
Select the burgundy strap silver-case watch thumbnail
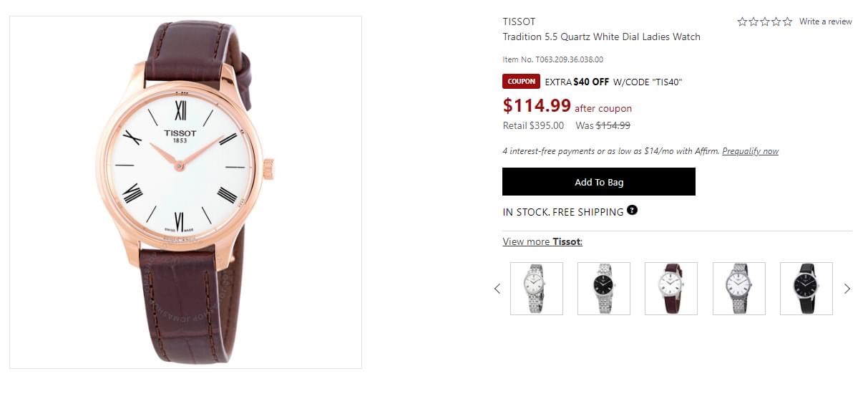[x=670, y=289]
